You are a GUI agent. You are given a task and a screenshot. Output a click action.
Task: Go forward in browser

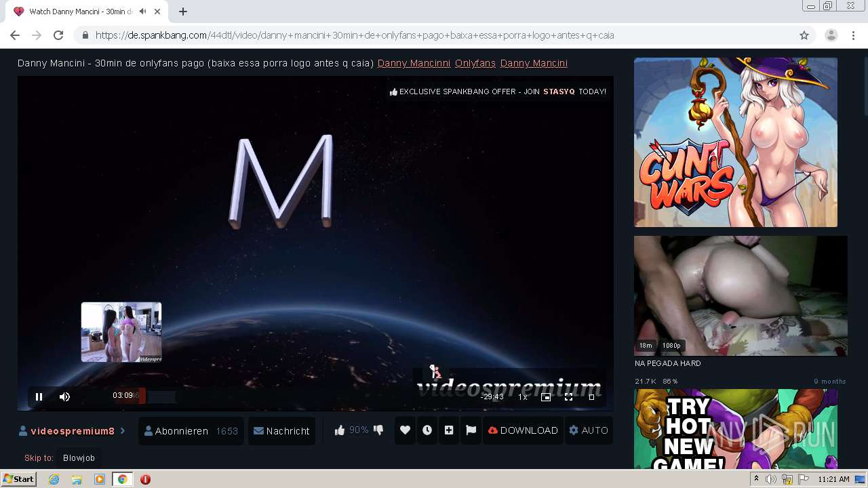coord(37,35)
